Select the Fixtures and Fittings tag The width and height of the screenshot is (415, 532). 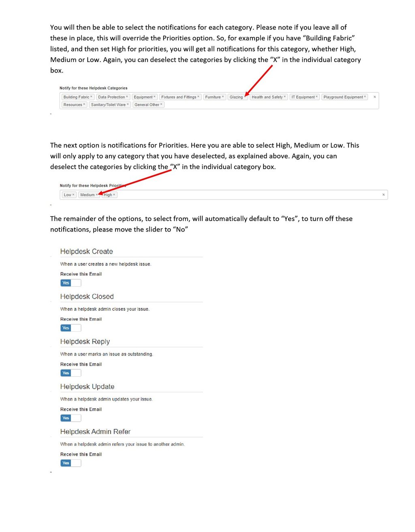(180, 97)
